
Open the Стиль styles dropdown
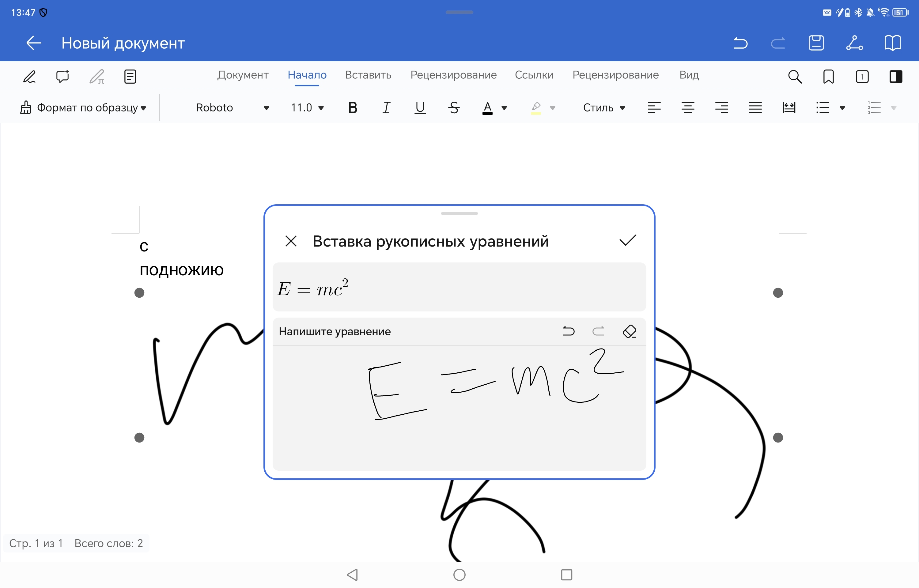[x=604, y=108]
